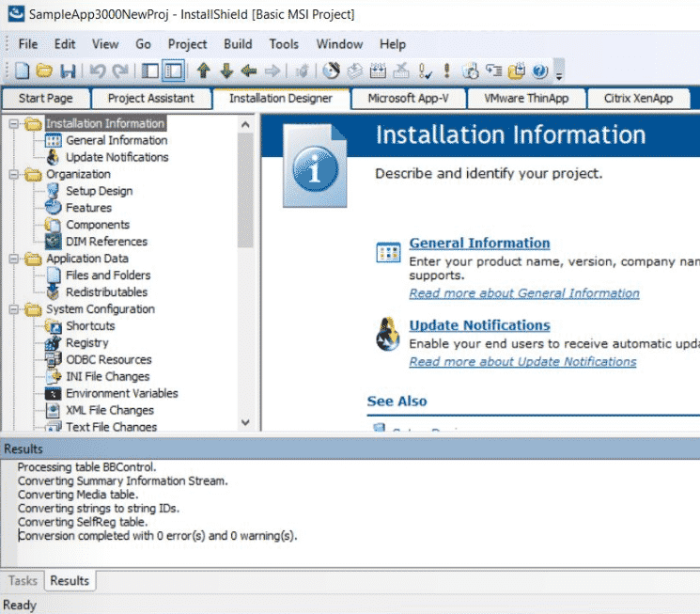The image size is (700, 614).
Task: Click the build release disc icon
Action: pyautogui.click(x=332, y=71)
